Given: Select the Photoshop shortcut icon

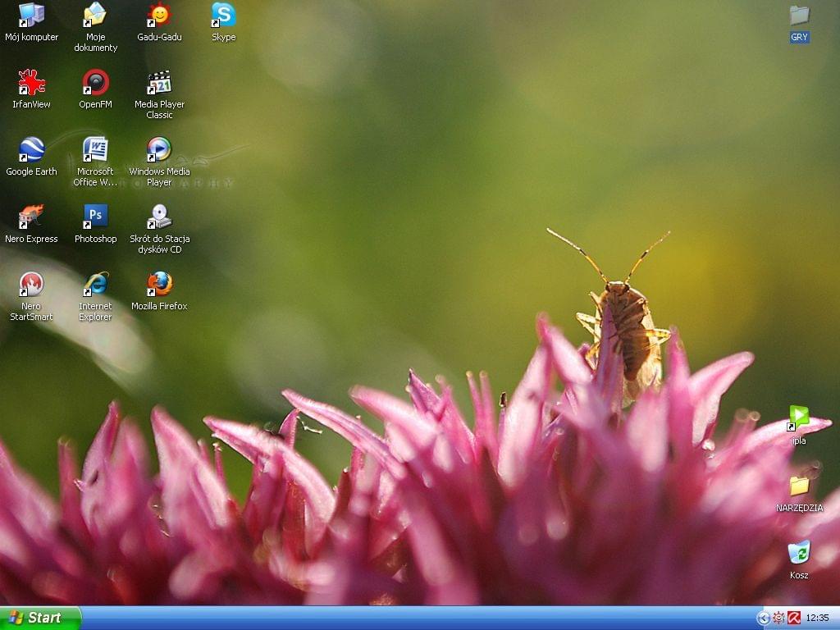Looking at the screenshot, I should click(95, 217).
